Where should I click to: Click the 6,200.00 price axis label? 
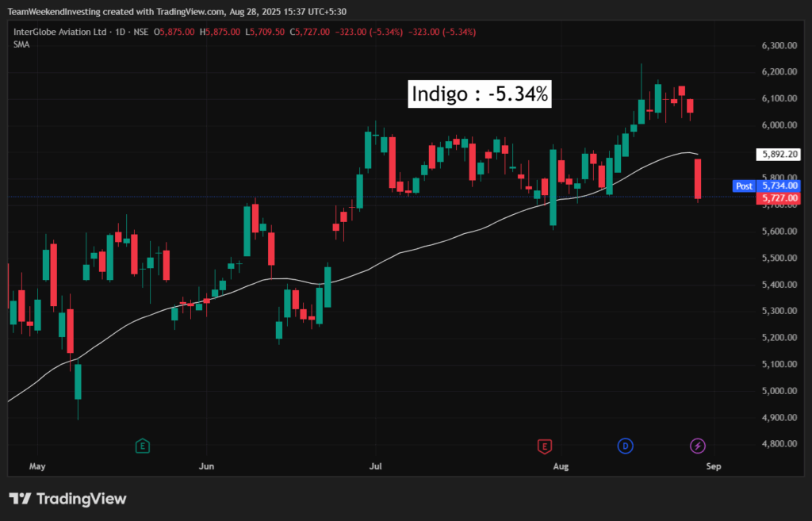point(779,72)
